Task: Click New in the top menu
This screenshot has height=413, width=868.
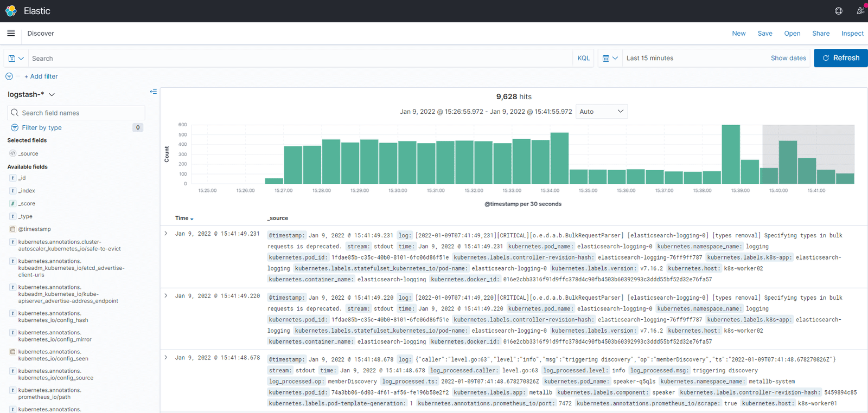Action: [739, 34]
